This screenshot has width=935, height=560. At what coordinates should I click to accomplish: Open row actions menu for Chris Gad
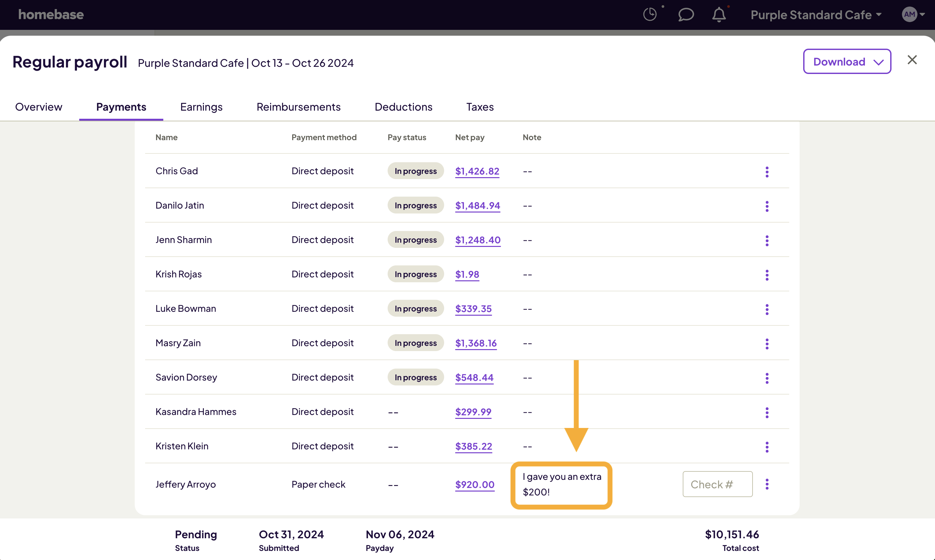click(767, 172)
